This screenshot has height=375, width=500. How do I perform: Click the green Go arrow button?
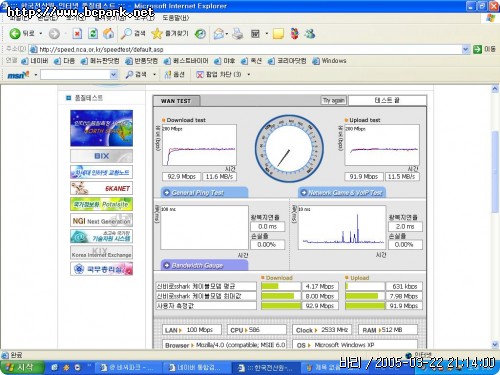point(477,49)
